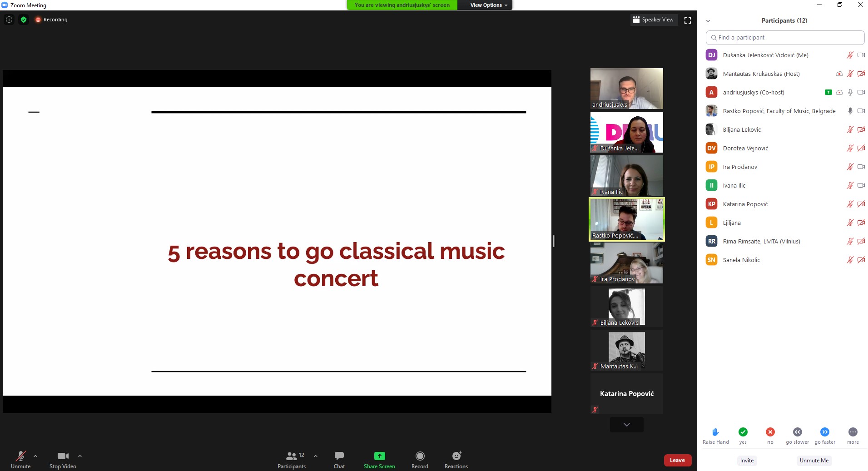This screenshot has height=471, width=868.
Task: Click muted mic icon for Ljiljana
Action: coord(850,223)
